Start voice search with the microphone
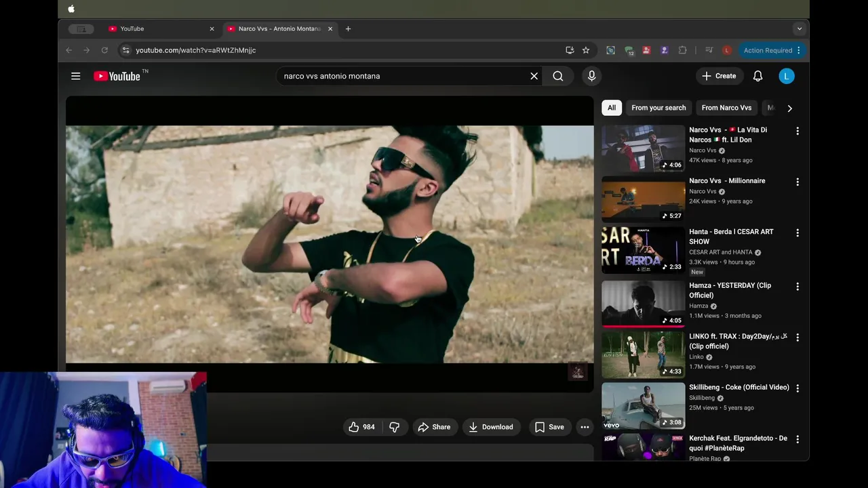 (x=591, y=76)
